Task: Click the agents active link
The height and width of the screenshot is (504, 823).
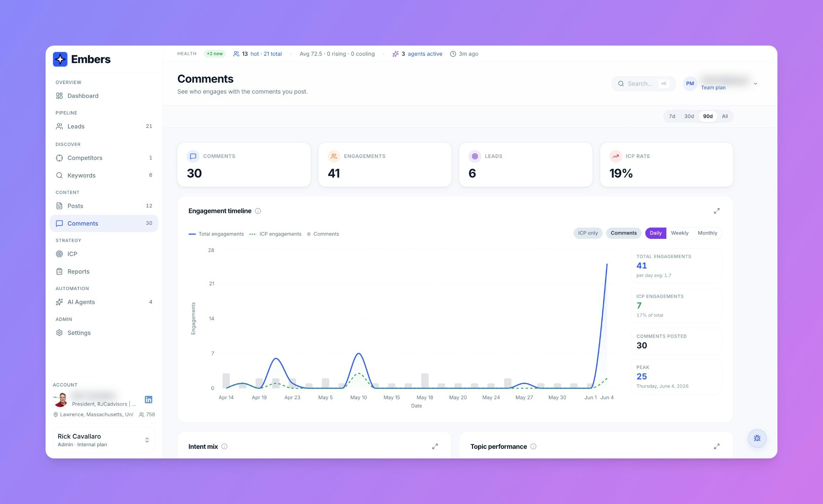Action: (x=425, y=54)
